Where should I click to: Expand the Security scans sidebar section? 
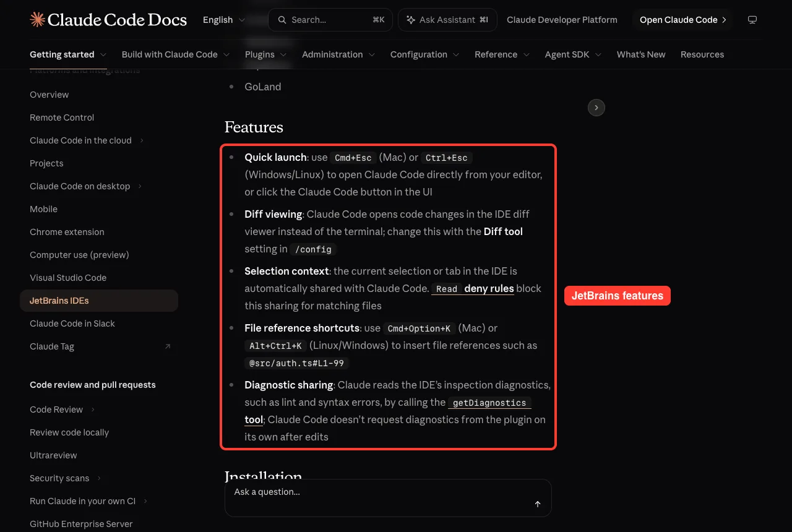coord(99,478)
